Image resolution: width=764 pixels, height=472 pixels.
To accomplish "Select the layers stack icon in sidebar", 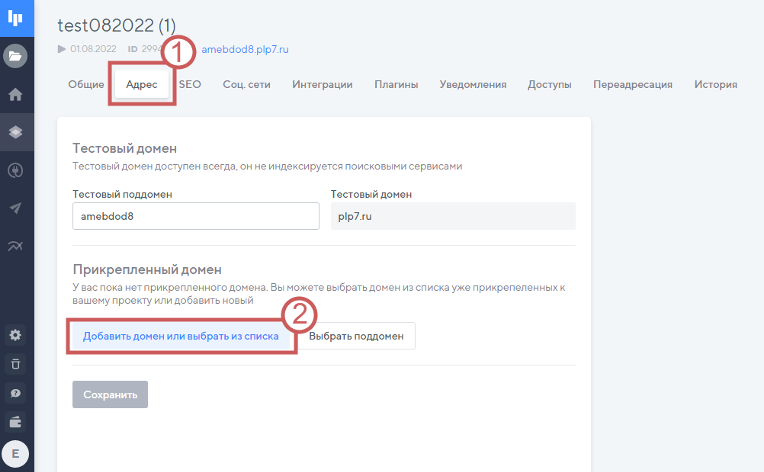I will 16,132.
